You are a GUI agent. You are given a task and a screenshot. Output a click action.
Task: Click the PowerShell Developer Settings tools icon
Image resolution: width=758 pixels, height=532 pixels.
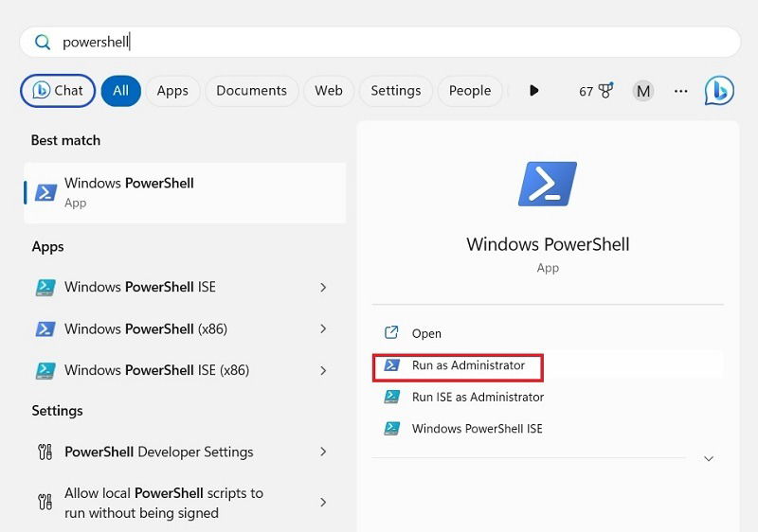click(x=45, y=452)
